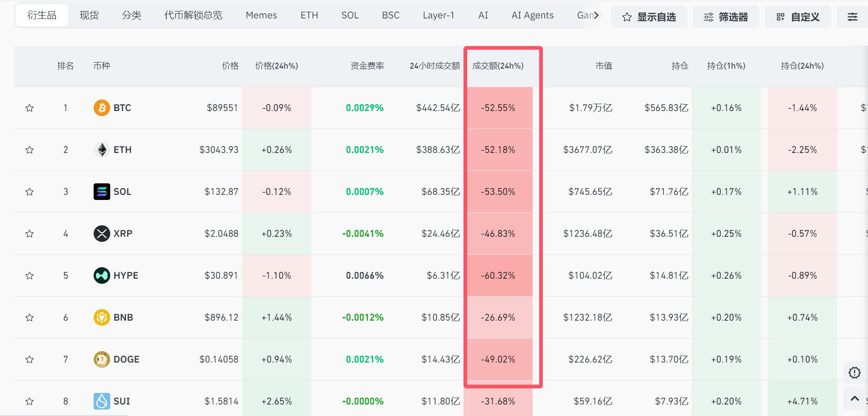
Task: Click the BNB coin logo
Action: (x=101, y=317)
